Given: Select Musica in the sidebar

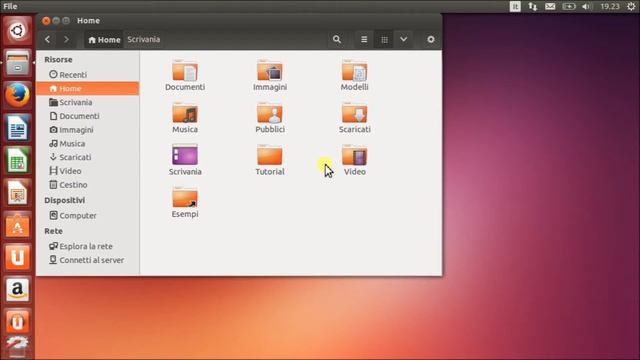Looking at the screenshot, I should (88, 144).
